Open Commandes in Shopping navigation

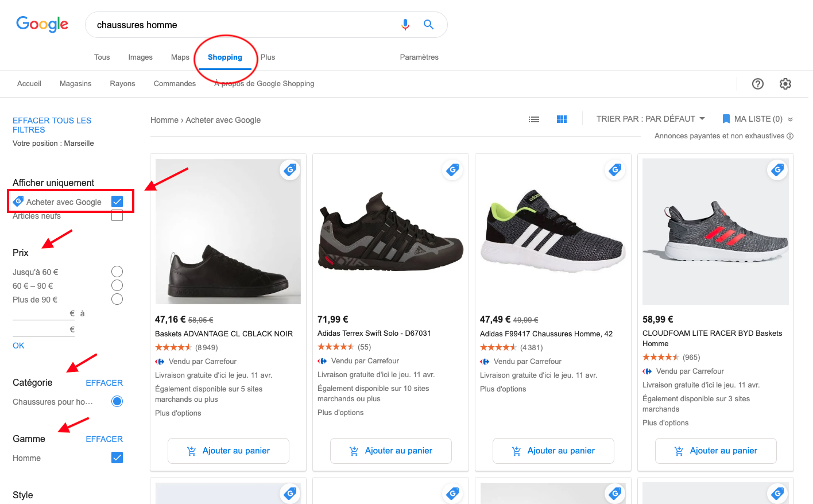click(175, 84)
